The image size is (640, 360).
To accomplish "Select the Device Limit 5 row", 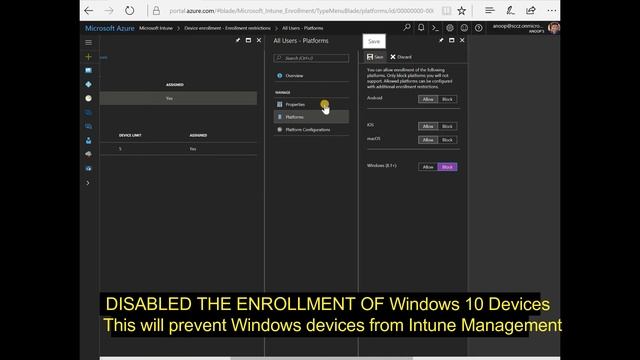I will (178, 149).
